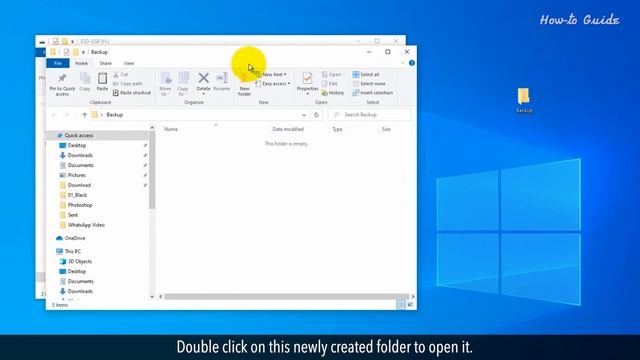Click the Search Backup field
Viewport: 640px width, 360px height.
370,115
